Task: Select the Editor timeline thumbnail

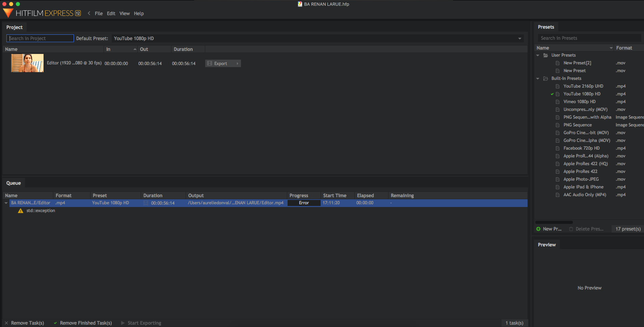Action: pyautogui.click(x=27, y=63)
